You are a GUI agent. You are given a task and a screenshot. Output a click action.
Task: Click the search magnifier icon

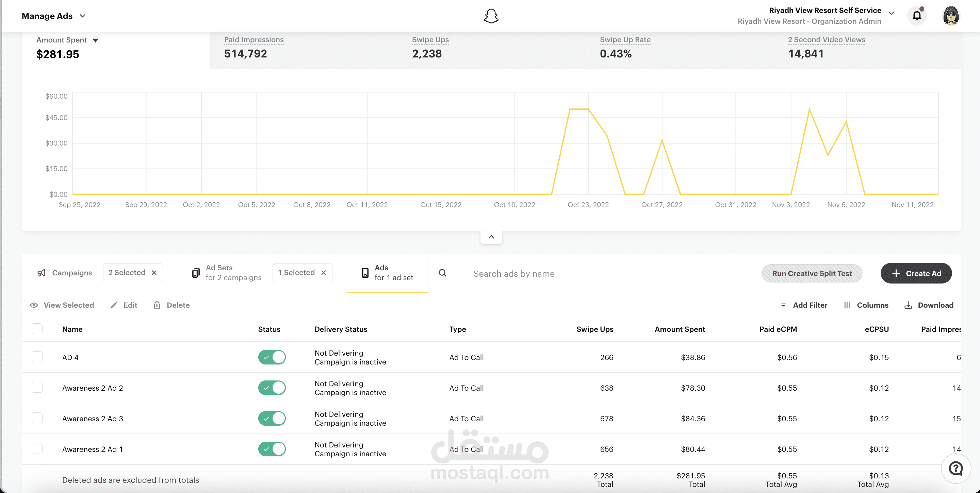[442, 273]
